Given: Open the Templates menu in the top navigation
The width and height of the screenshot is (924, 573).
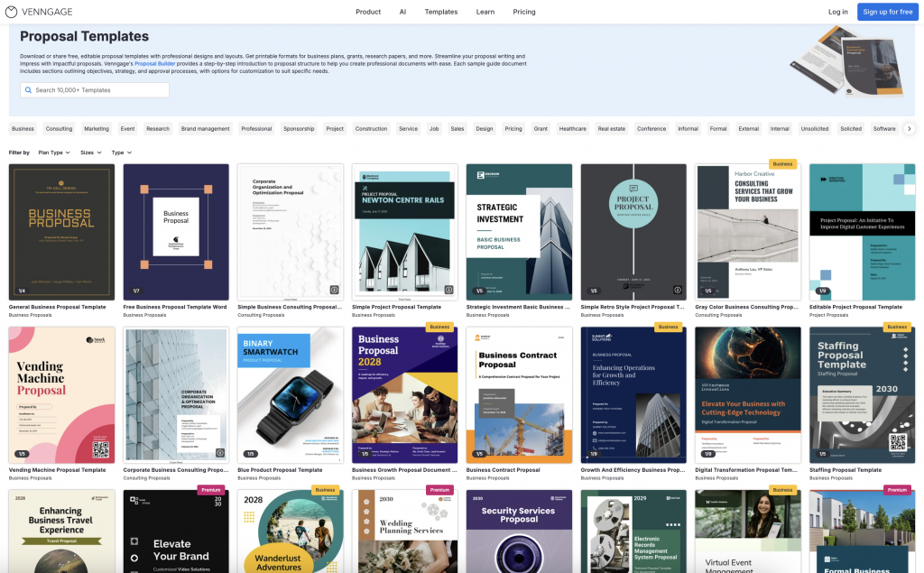Looking at the screenshot, I should click(x=441, y=12).
